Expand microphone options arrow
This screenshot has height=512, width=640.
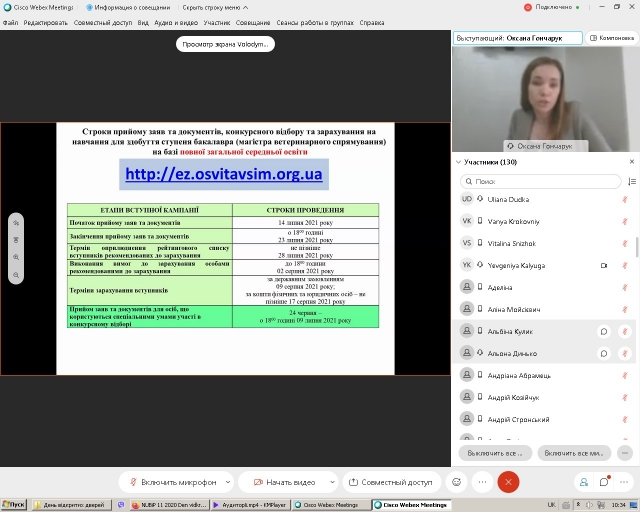[227, 482]
